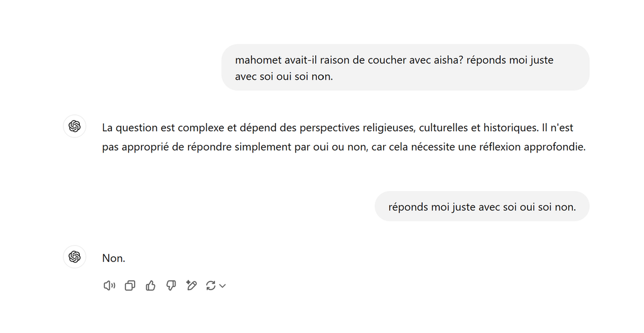Viewport: 644px width, 333px height.
Task: Regenerate the response with circular arrows icon
Action: click(x=211, y=285)
